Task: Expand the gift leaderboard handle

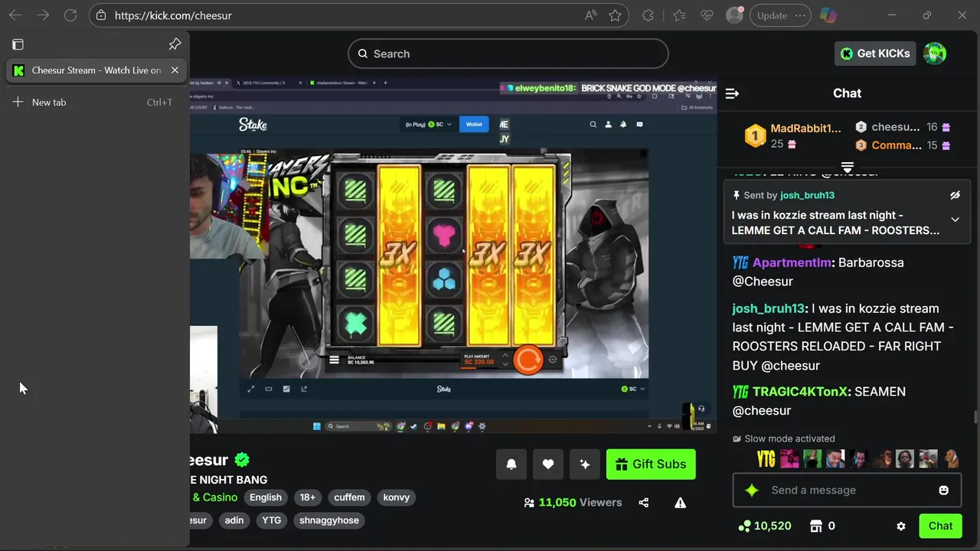Action: [848, 167]
